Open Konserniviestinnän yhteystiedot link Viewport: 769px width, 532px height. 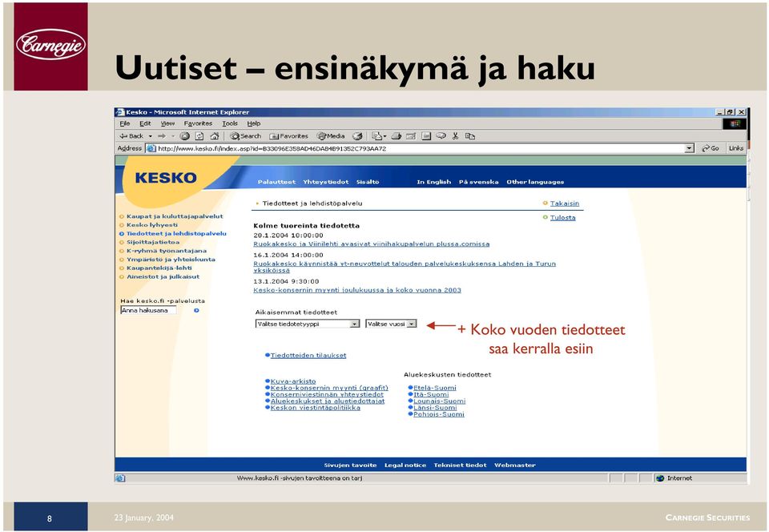coord(327,394)
